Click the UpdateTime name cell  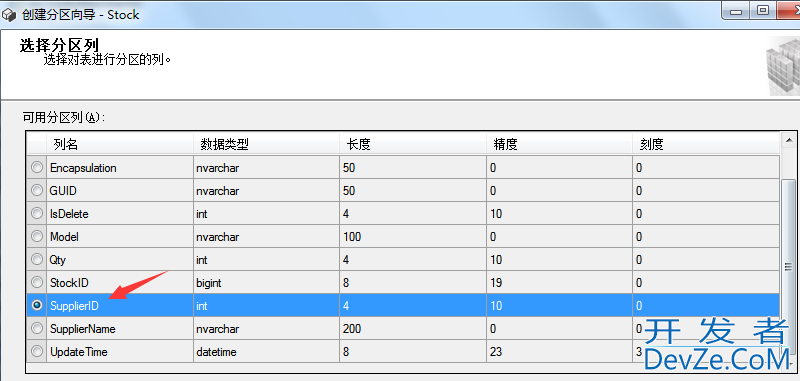click(x=120, y=351)
